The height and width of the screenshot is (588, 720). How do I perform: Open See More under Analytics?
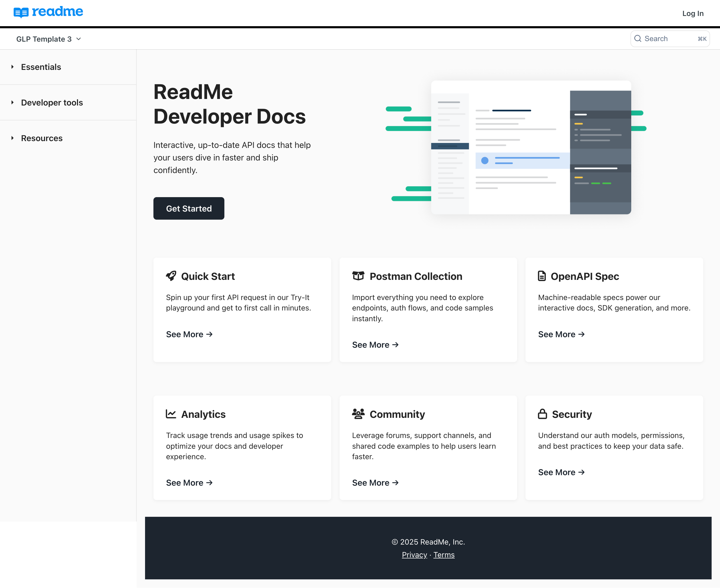(189, 483)
